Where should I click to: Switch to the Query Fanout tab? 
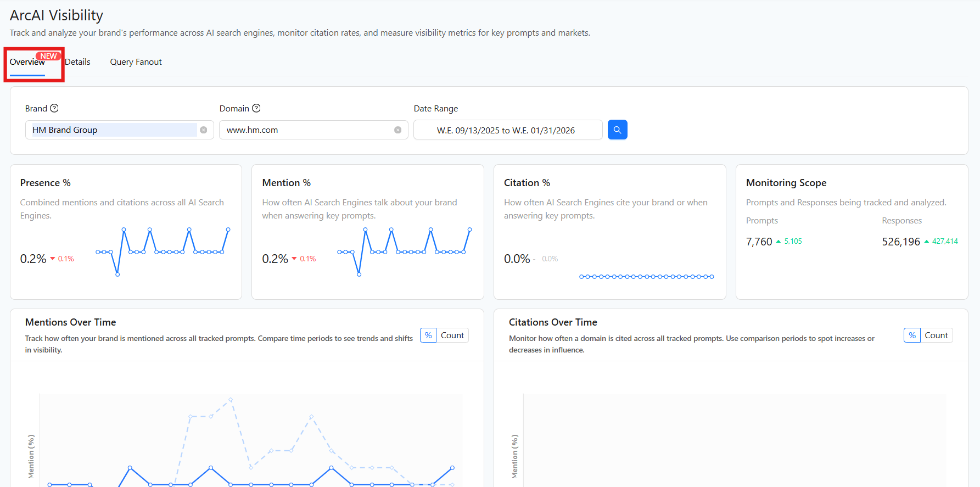pyautogui.click(x=136, y=62)
